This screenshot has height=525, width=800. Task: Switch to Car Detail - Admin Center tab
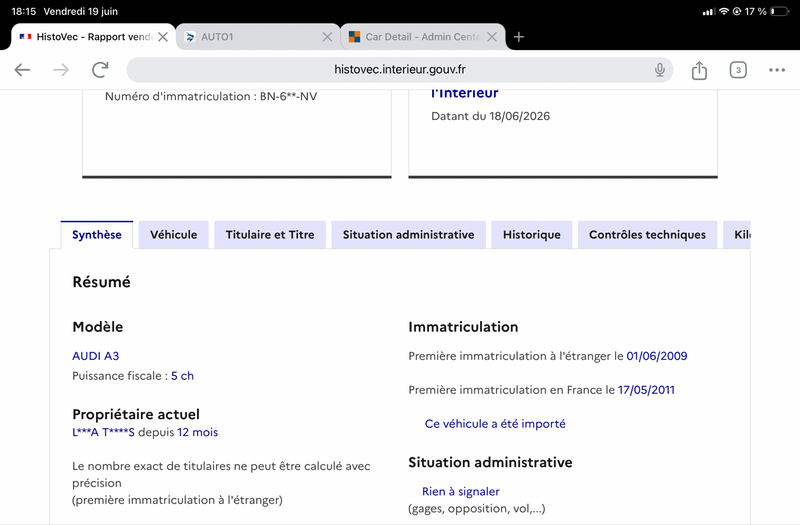[422, 37]
